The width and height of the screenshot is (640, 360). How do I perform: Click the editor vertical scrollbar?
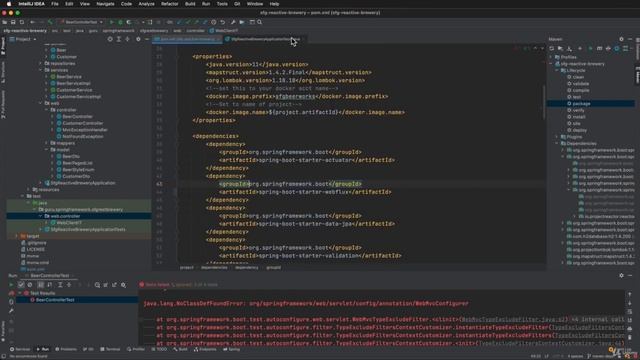coord(544,102)
